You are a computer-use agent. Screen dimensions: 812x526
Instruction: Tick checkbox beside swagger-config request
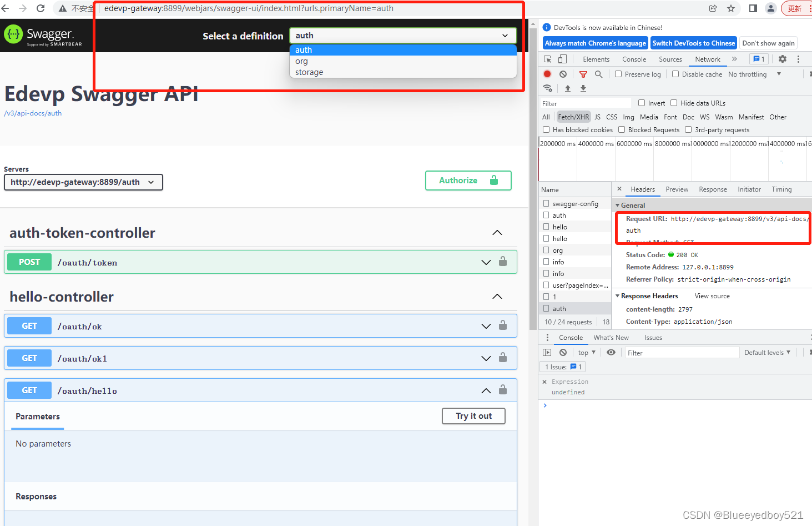coord(546,203)
